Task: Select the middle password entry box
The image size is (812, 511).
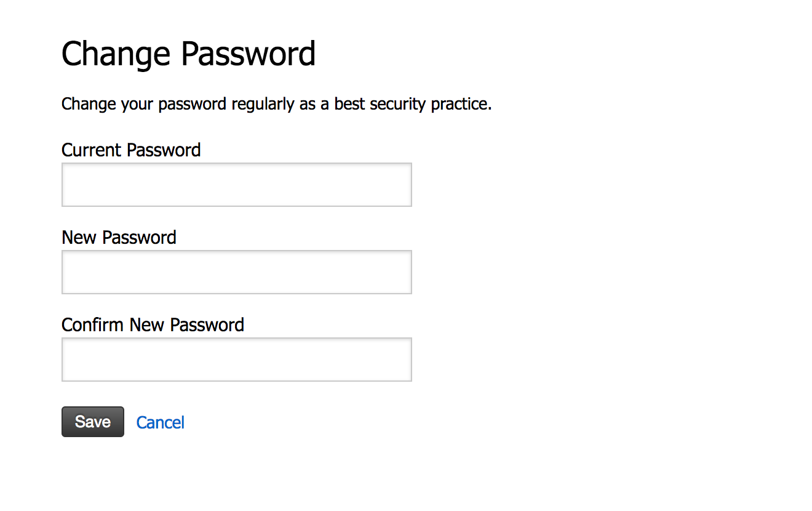Action: pos(237,272)
